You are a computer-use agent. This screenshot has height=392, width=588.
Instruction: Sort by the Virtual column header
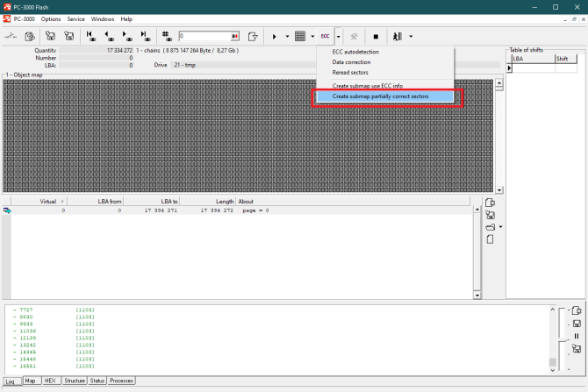39,201
